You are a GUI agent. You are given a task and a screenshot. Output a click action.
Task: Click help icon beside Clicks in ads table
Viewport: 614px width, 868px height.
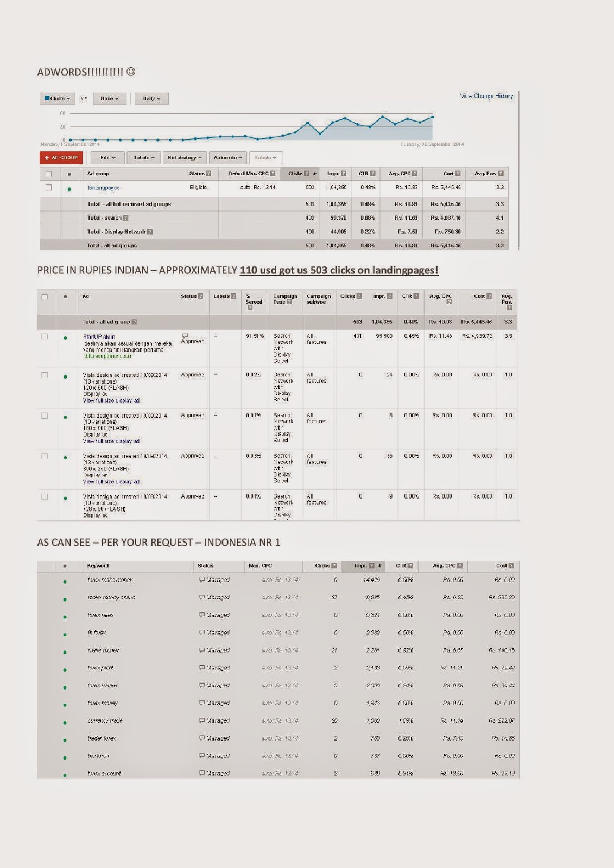359,296
